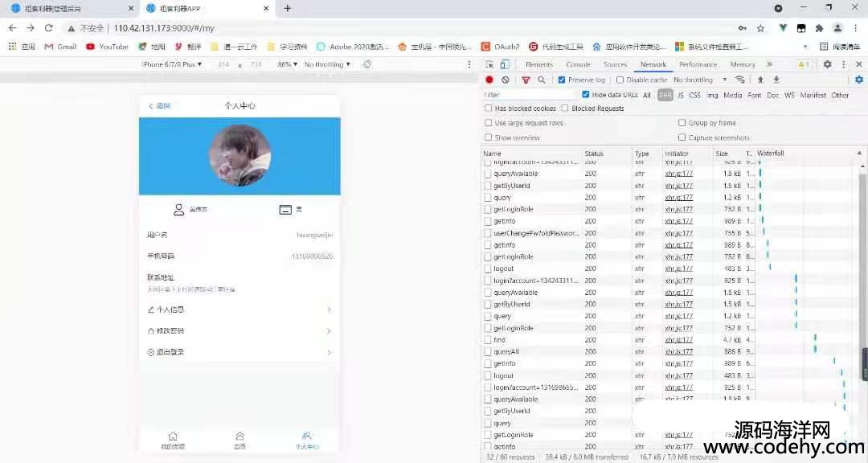Screen dimensions: 868x463
Task: Go back in browser history
Action: (12, 27)
